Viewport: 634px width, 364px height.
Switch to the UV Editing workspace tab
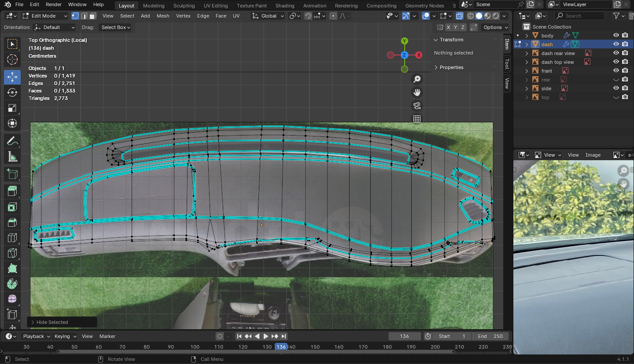[216, 6]
